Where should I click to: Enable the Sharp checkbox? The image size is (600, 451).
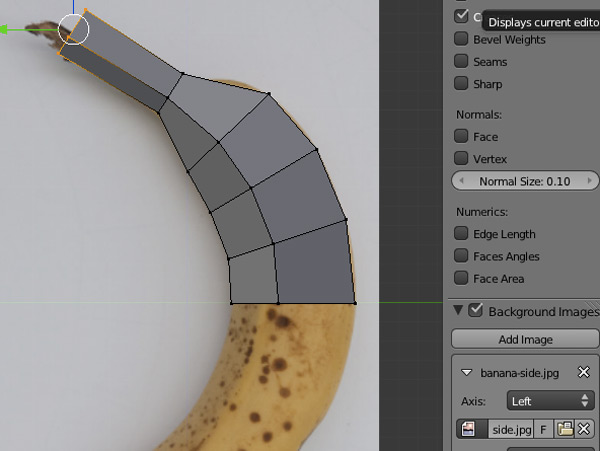tap(461, 83)
